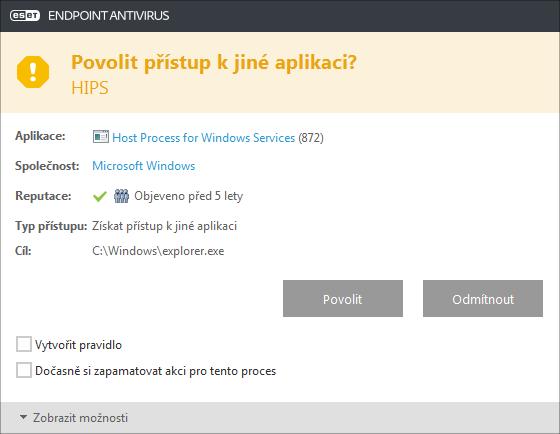Image resolution: width=560 pixels, height=434 pixels.
Task: Click the Host Process application icon
Action: (101, 137)
